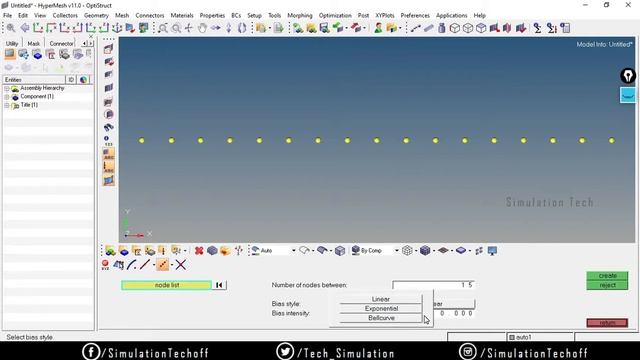Click the first Sigma summary icon
Screen dimensions: 640x360
point(538,28)
